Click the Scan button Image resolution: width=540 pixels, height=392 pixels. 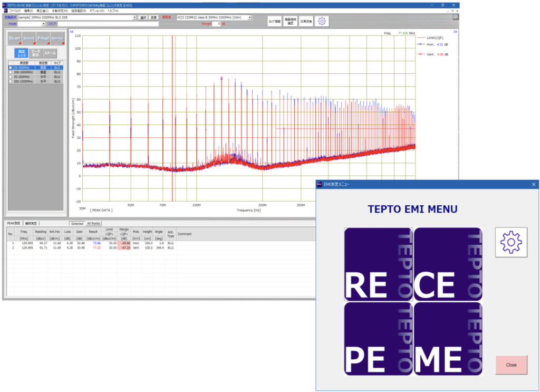tap(14, 38)
